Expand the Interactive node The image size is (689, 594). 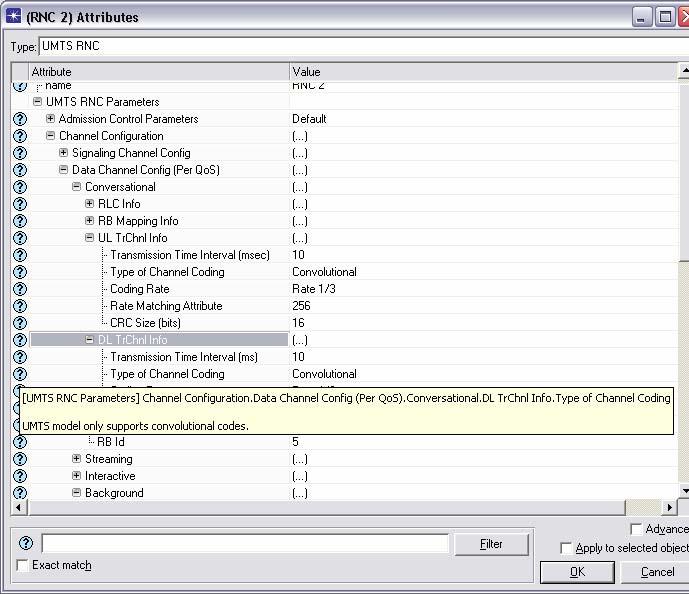click(x=76, y=475)
